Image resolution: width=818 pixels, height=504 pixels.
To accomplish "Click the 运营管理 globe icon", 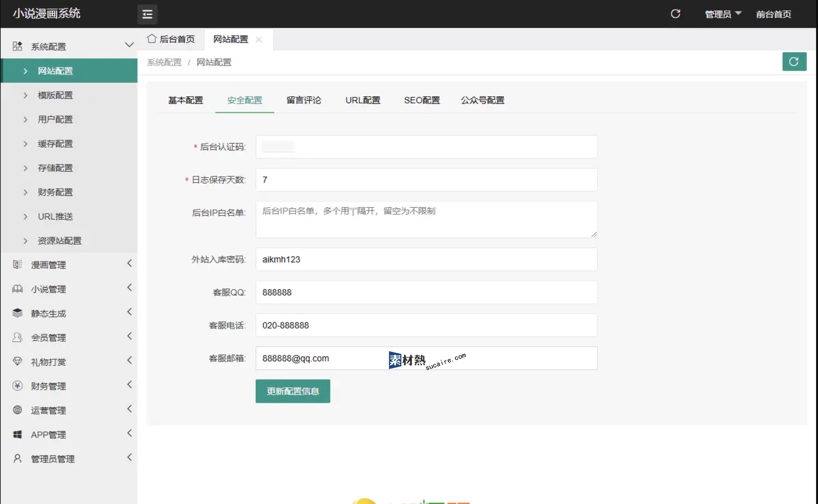I will (x=17, y=410).
